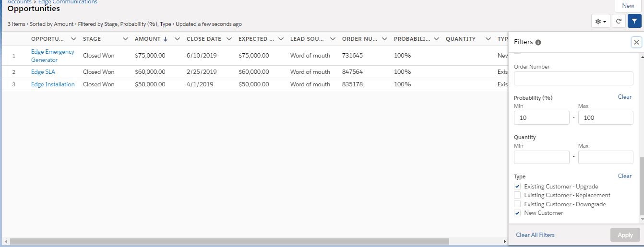The height and width of the screenshot is (247, 644).
Task: Click the Probability Max field
Action: (x=606, y=118)
